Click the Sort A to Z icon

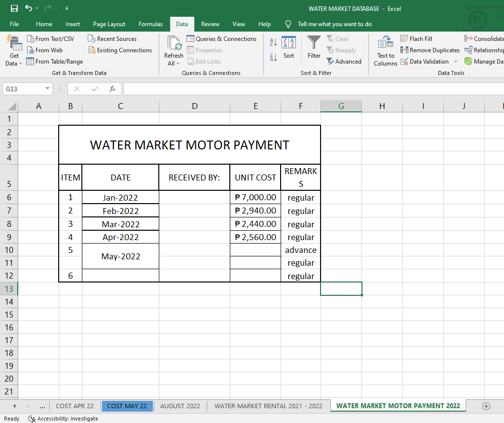coord(273,43)
